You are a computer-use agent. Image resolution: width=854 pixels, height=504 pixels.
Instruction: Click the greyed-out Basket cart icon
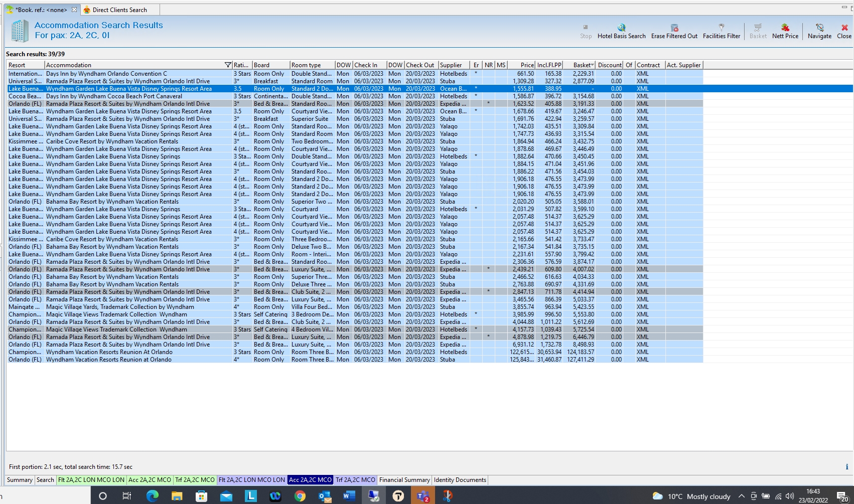758,28
